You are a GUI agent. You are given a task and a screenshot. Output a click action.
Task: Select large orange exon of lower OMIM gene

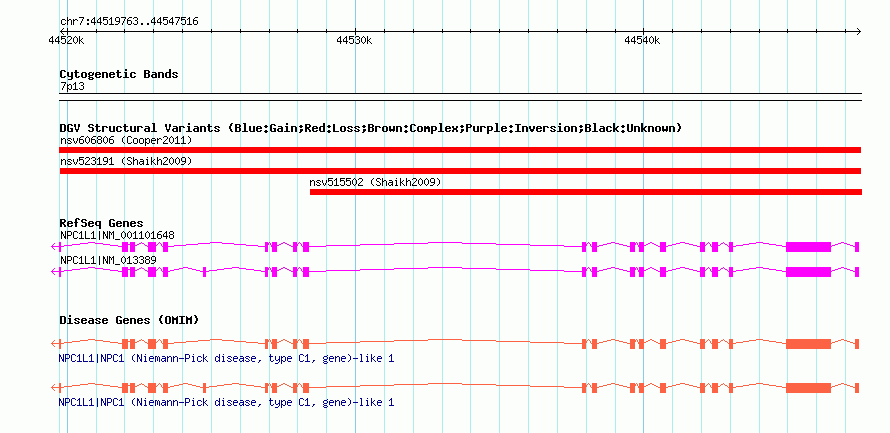click(x=808, y=388)
